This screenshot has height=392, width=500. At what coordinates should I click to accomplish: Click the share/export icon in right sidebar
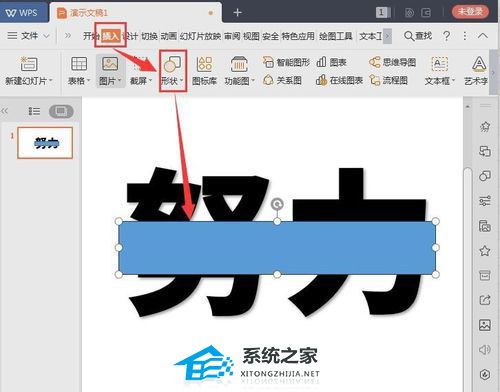coord(485,300)
